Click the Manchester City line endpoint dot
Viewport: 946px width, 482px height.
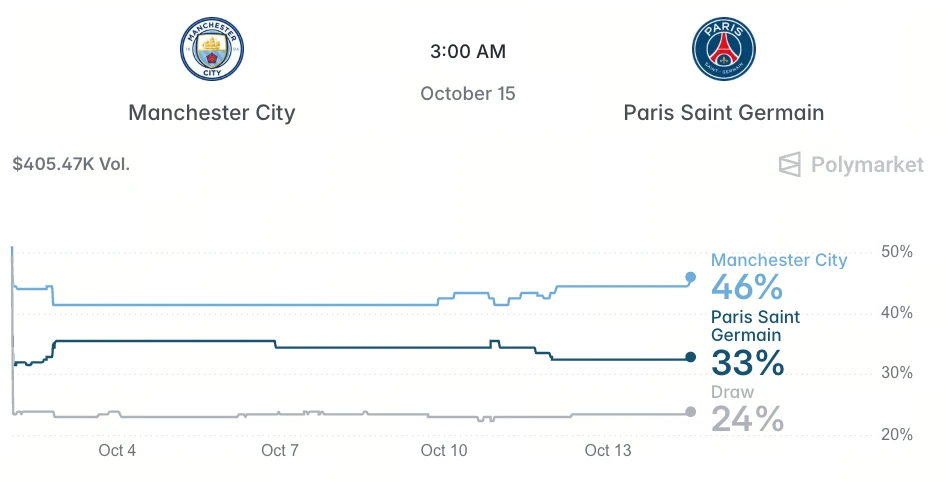691,277
